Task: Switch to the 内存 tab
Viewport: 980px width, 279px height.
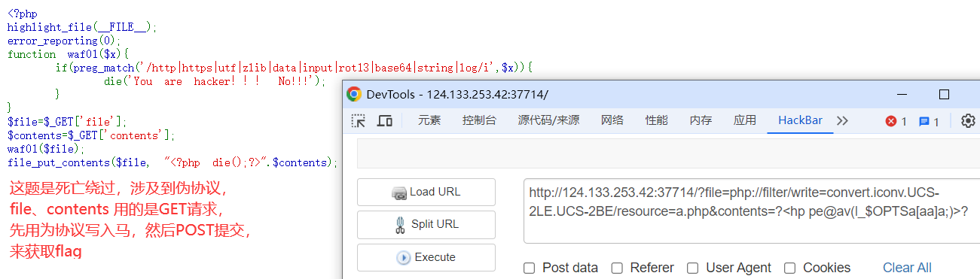Action: (x=701, y=120)
